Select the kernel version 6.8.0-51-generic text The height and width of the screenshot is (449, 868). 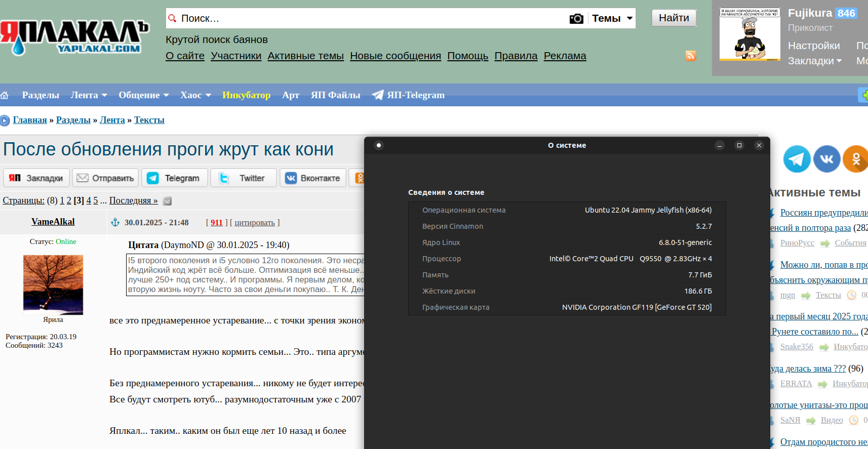pyautogui.click(x=685, y=242)
